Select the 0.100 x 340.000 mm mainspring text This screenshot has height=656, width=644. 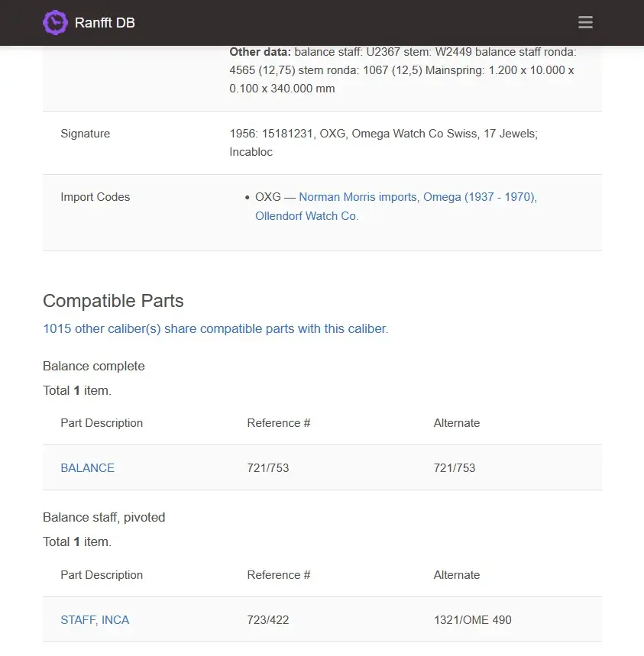[282, 89]
